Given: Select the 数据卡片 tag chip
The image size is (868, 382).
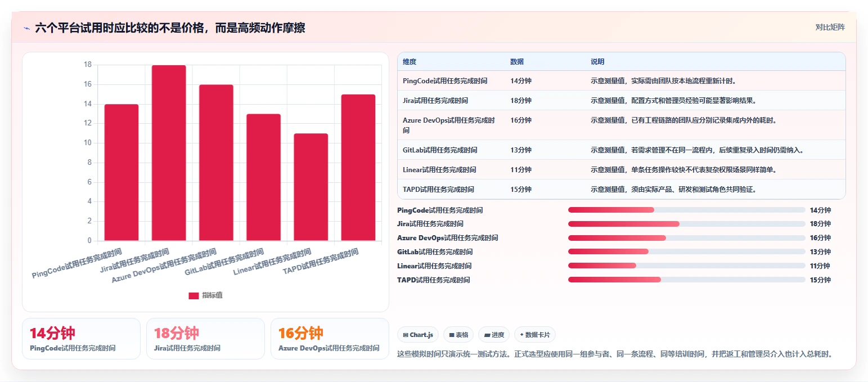Looking at the screenshot, I should 535,335.
